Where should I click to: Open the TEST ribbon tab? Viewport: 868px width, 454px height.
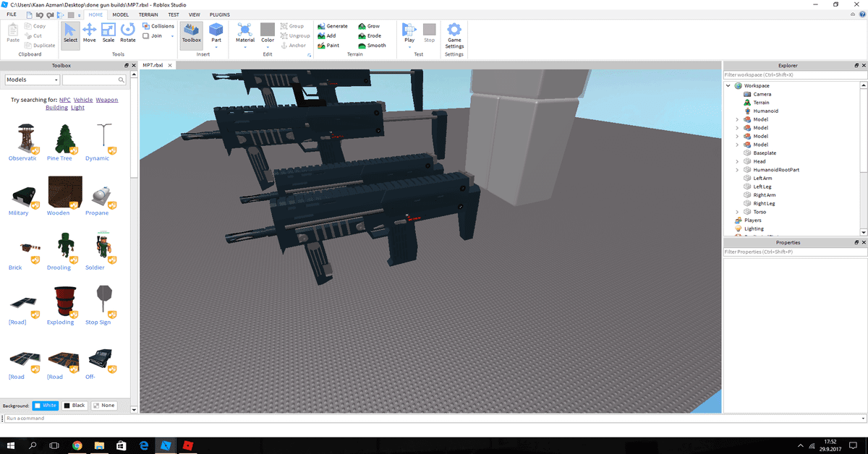coord(174,14)
